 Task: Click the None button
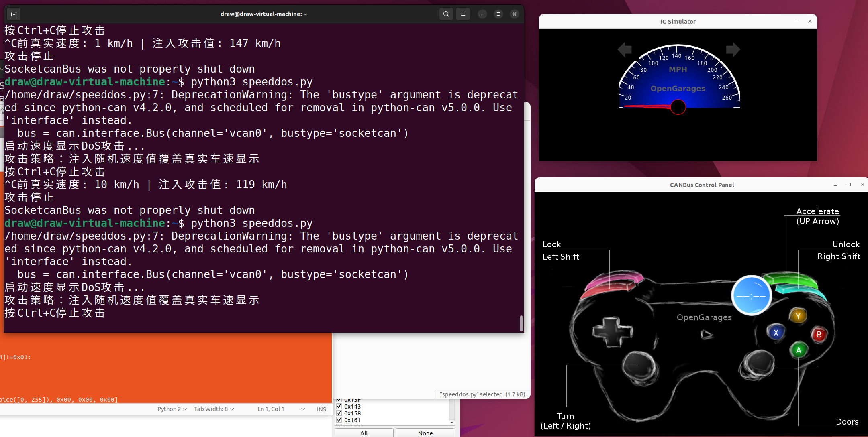pyautogui.click(x=425, y=433)
